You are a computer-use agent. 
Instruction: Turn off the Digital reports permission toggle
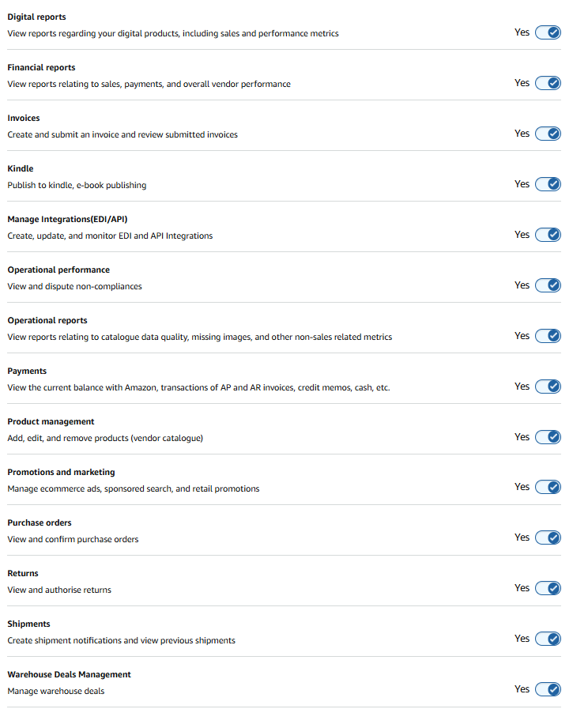548,32
